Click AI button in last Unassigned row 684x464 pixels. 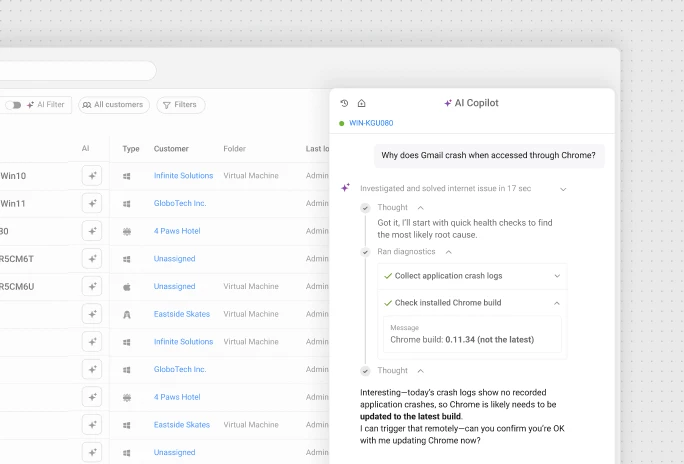point(92,452)
